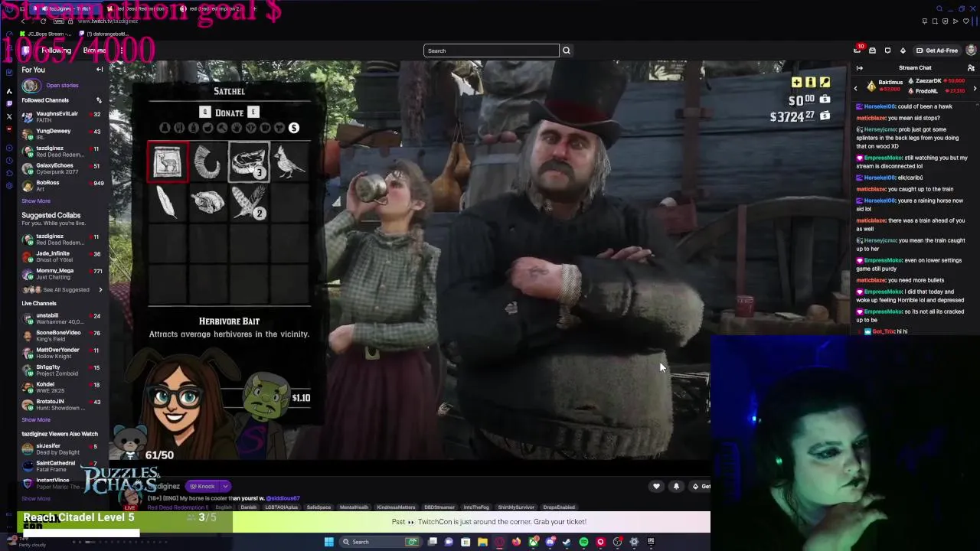Click the Red Dead Redemption category link

[x=178, y=507]
